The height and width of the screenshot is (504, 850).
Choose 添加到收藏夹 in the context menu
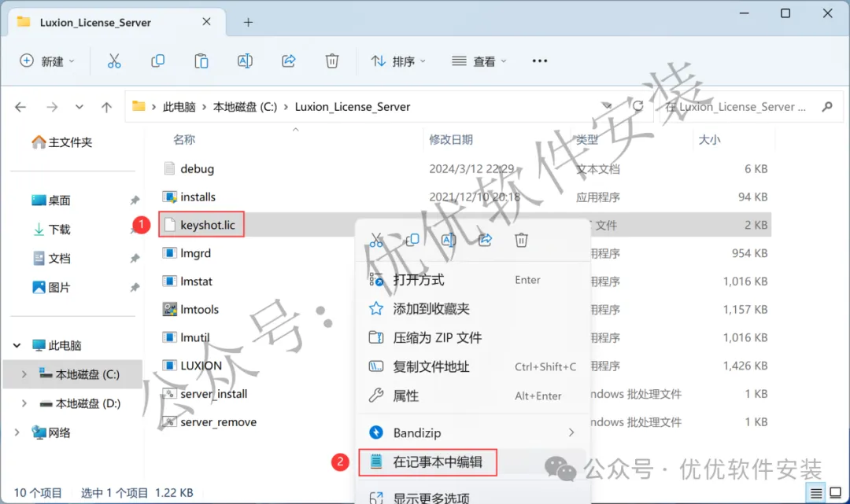coord(473,309)
